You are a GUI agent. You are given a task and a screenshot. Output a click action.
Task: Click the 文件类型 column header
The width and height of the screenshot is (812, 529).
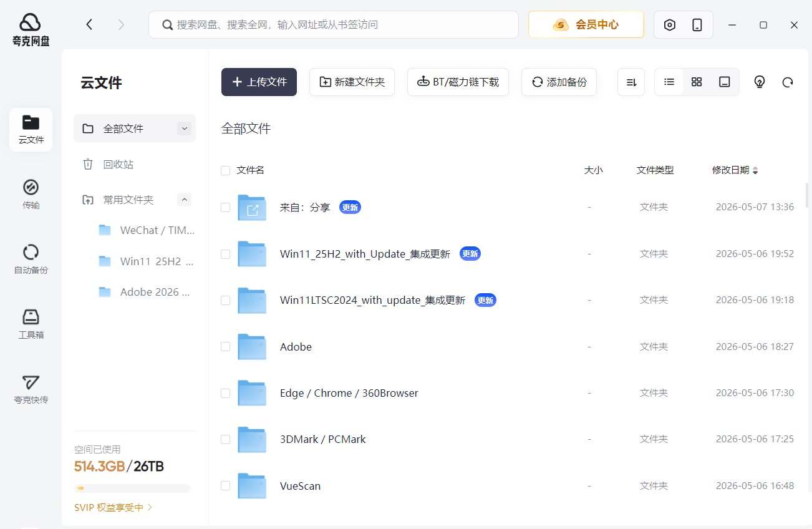[x=655, y=170]
